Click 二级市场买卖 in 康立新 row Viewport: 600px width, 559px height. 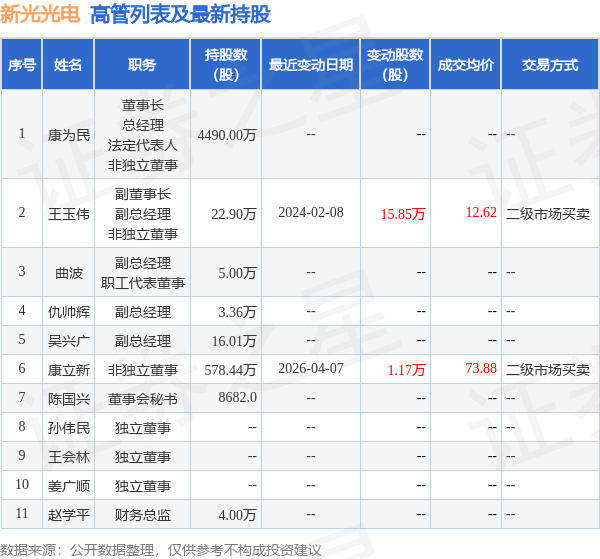pos(548,370)
